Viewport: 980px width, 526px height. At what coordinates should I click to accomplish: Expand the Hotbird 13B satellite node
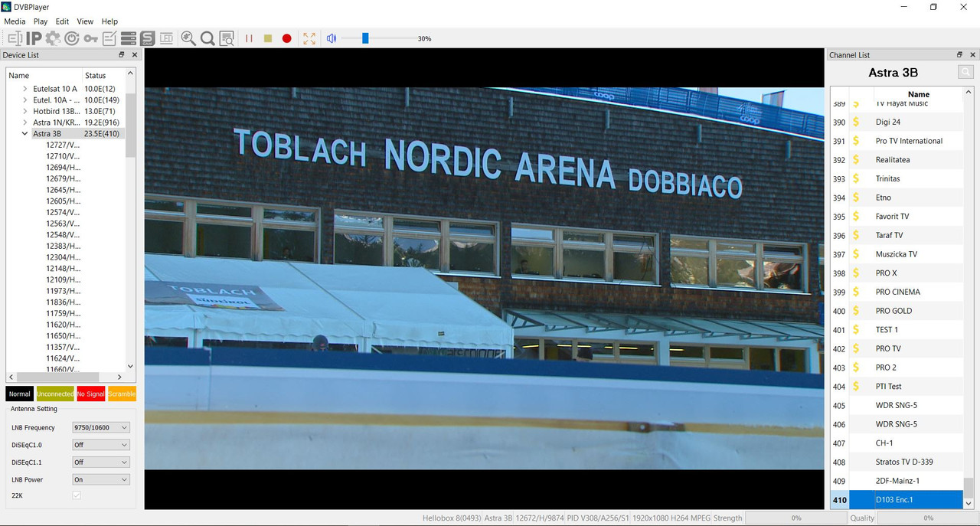click(25, 111)
